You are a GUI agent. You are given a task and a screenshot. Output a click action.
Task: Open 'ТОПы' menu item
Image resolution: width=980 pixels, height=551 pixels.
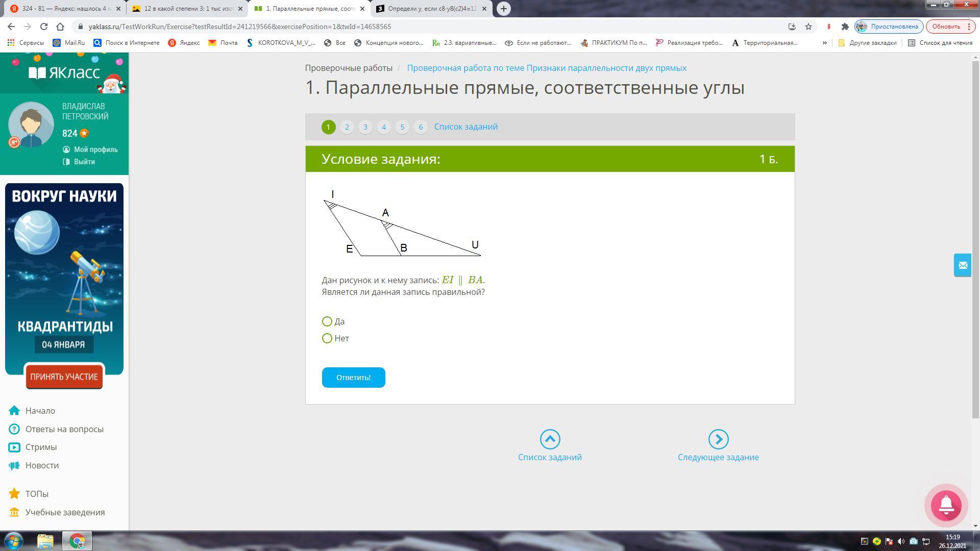click(x=29, y=494)
